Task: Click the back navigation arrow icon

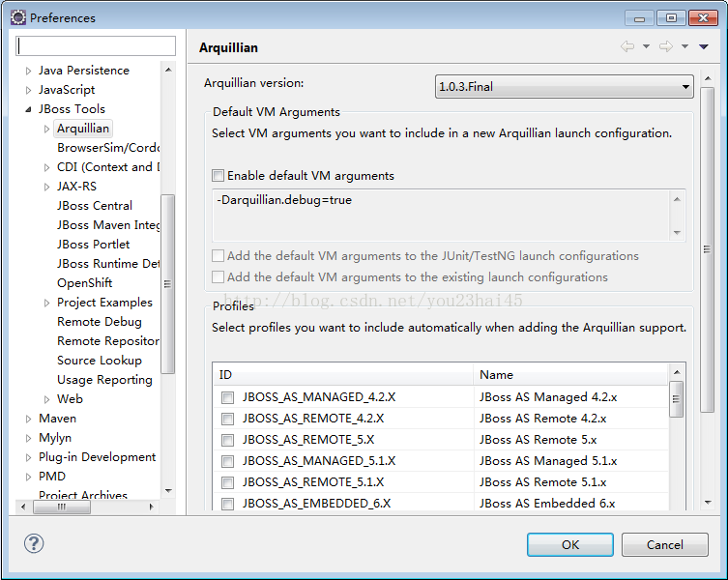Action: coord(627,46)
